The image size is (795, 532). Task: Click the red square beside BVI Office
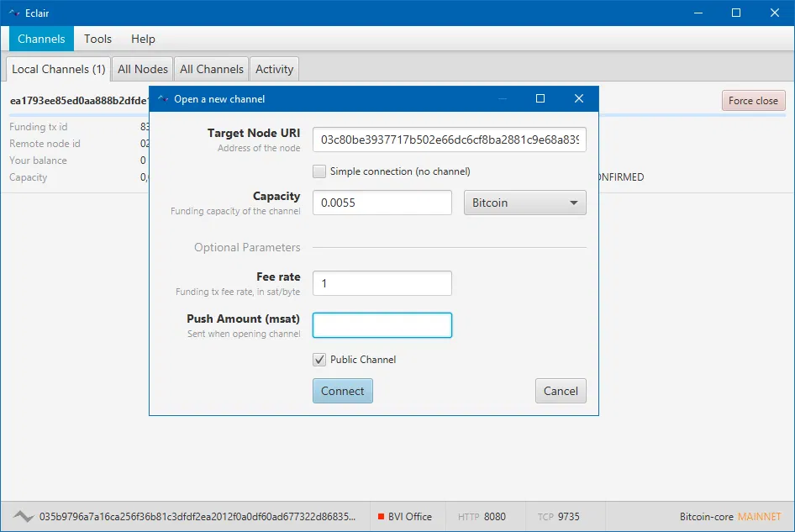click(x=381, y=517)
